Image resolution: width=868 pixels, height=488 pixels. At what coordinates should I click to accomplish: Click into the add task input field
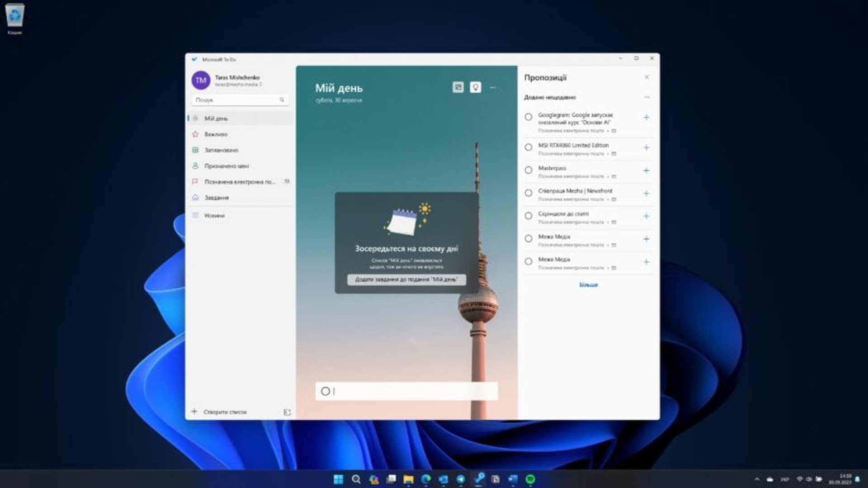point(406,392)
